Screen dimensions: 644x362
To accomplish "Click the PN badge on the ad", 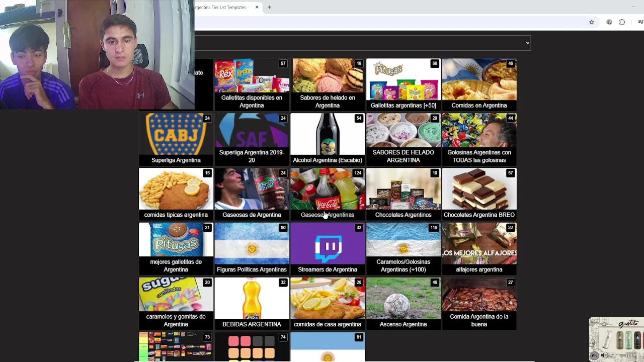I will (595, 355).
